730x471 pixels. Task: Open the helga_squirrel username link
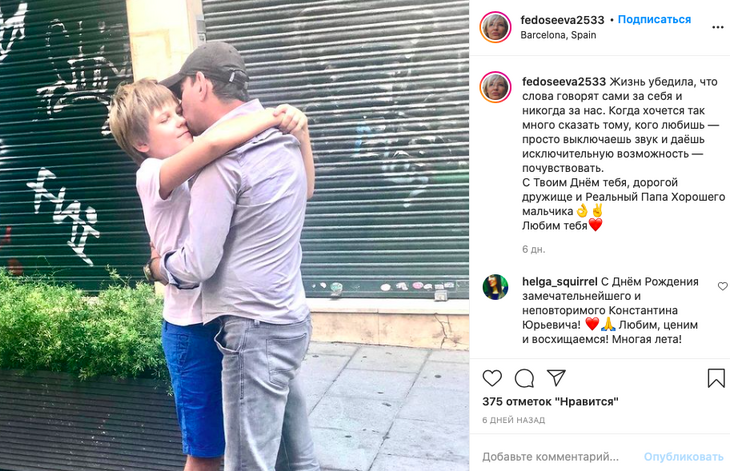coord(560,282)
